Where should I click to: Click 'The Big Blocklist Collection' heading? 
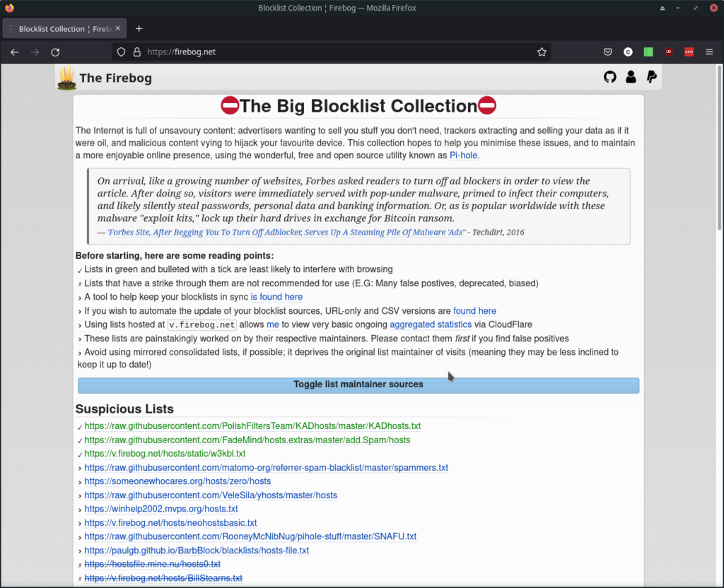click(358, 106)
